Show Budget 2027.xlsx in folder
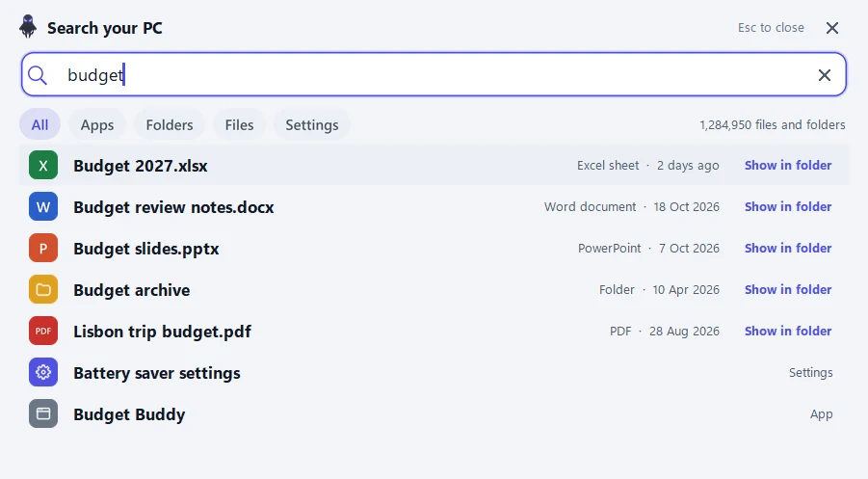 click(x=788, y=165)
